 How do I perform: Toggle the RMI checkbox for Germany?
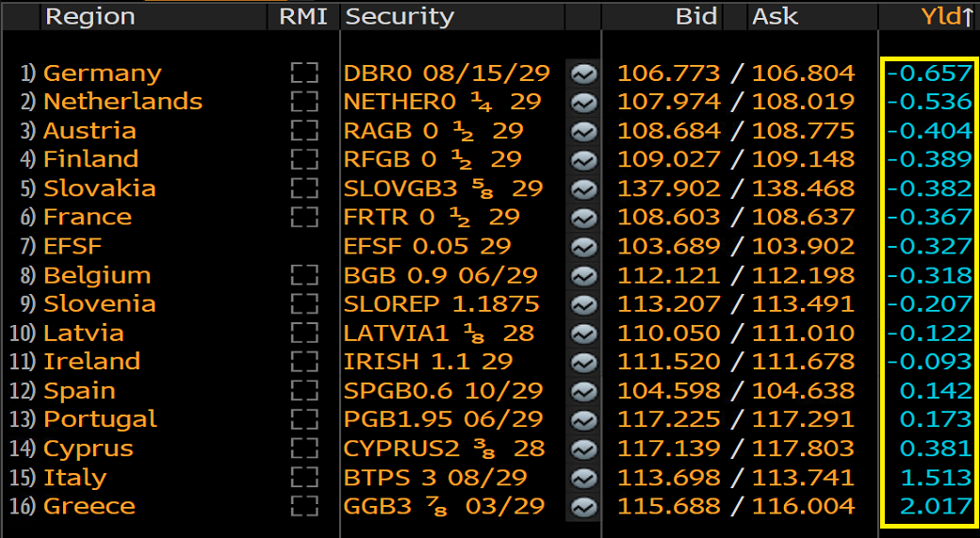304,73
